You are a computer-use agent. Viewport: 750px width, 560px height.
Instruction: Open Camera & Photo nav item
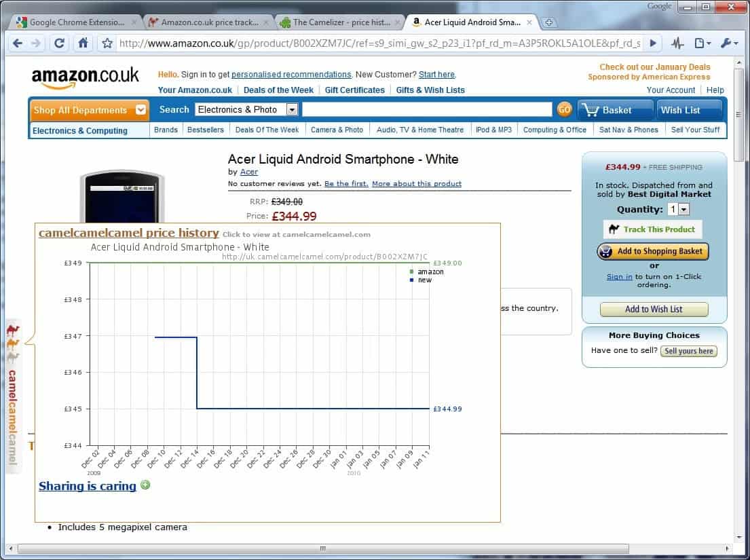337,130
